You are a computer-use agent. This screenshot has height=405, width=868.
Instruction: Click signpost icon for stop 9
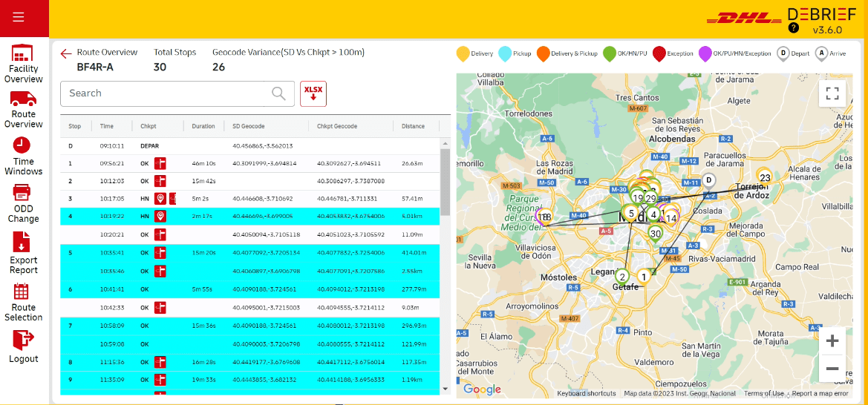160,380
